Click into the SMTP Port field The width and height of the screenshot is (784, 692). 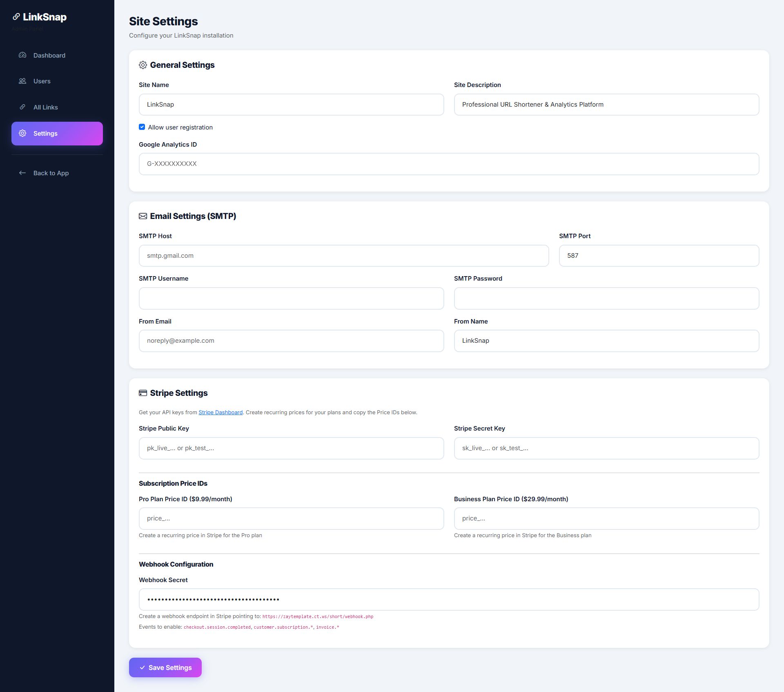pos(659,256)
